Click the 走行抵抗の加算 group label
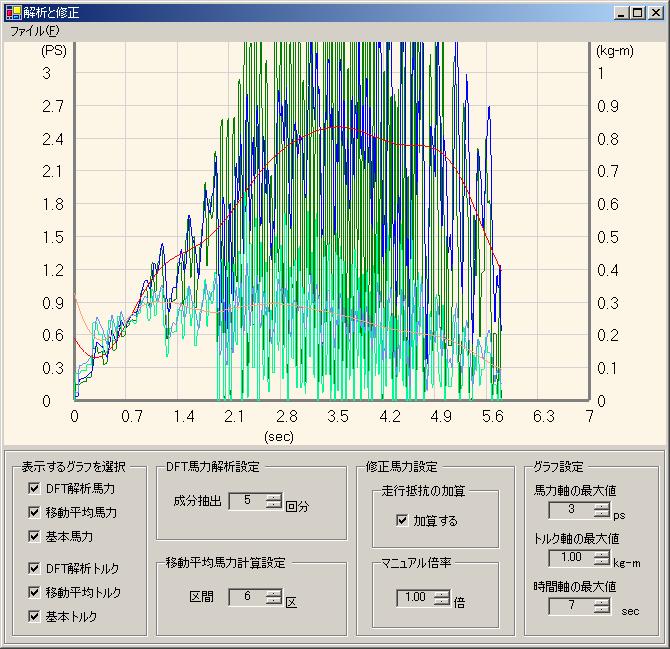Image resolution: width=670 pixels, height=649 pixels. click(423, 490)
